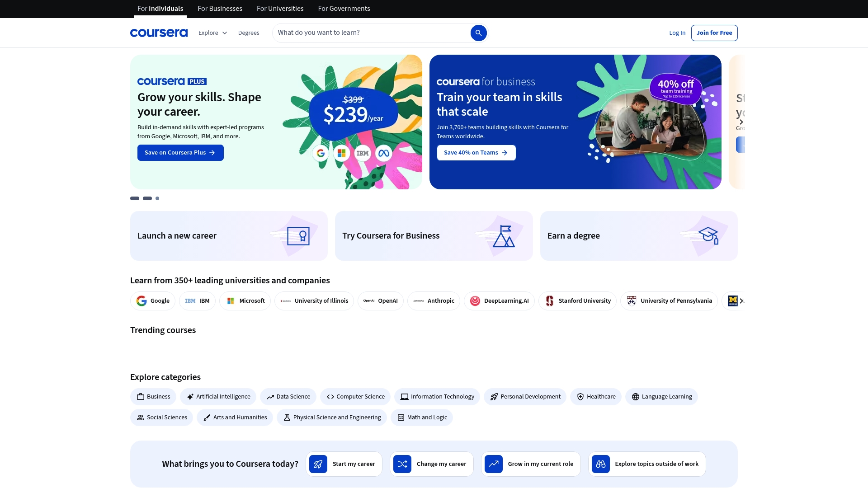868x488 pixels.
Task: Open the Launch a new career card
Action: click(x=229, y=236)
